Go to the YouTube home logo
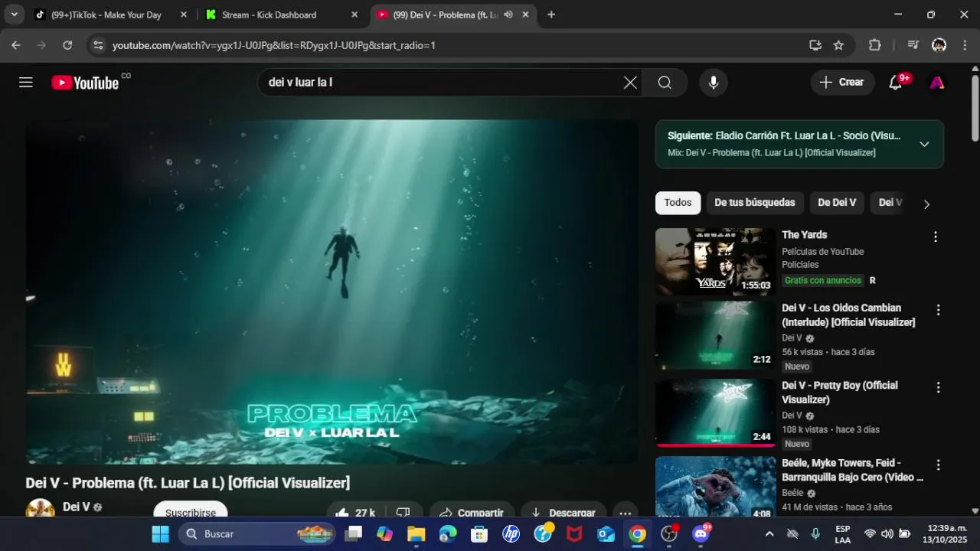This screenshot has height=551, width=980. pos(85,83)
